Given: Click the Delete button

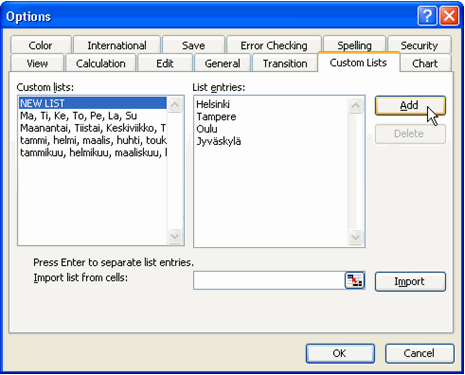Looking at the screenshot, I should click(x=410, y=134).
